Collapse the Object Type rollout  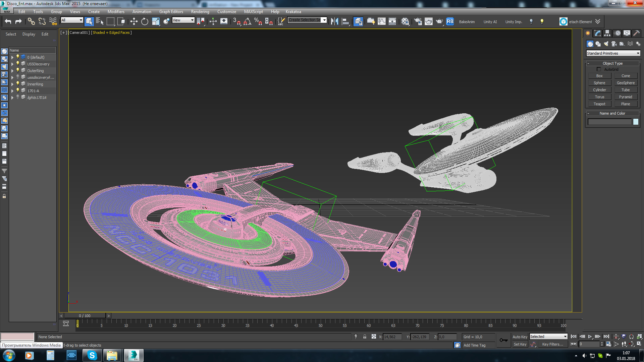pyautogui.click(x=612, y=63)
